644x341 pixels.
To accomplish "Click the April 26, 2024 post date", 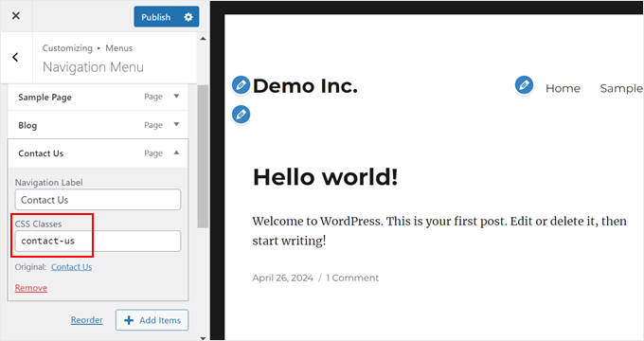I will (x=282, y=278).
